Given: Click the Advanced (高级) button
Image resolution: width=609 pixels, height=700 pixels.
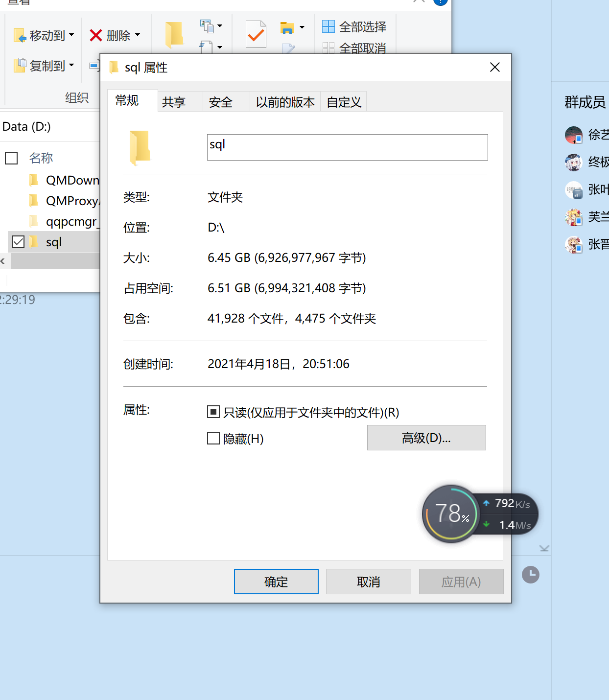Looking at the screenshot, I should [x=426, y=438].
